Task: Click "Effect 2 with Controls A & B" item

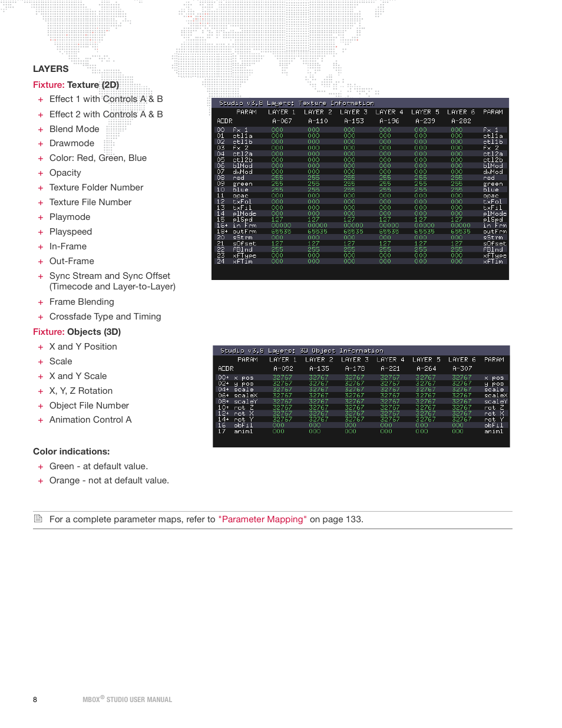Action: coord(106,114)
